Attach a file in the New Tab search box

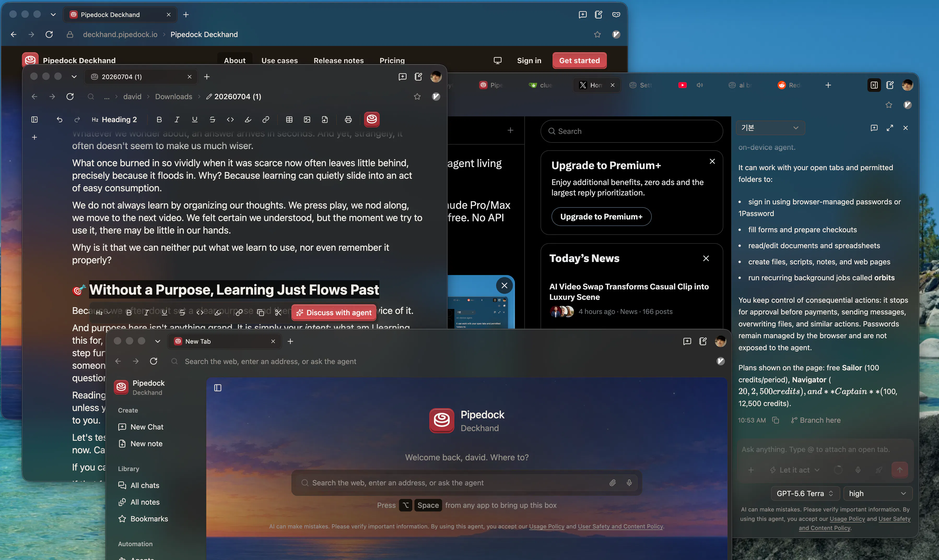(612, 483)
